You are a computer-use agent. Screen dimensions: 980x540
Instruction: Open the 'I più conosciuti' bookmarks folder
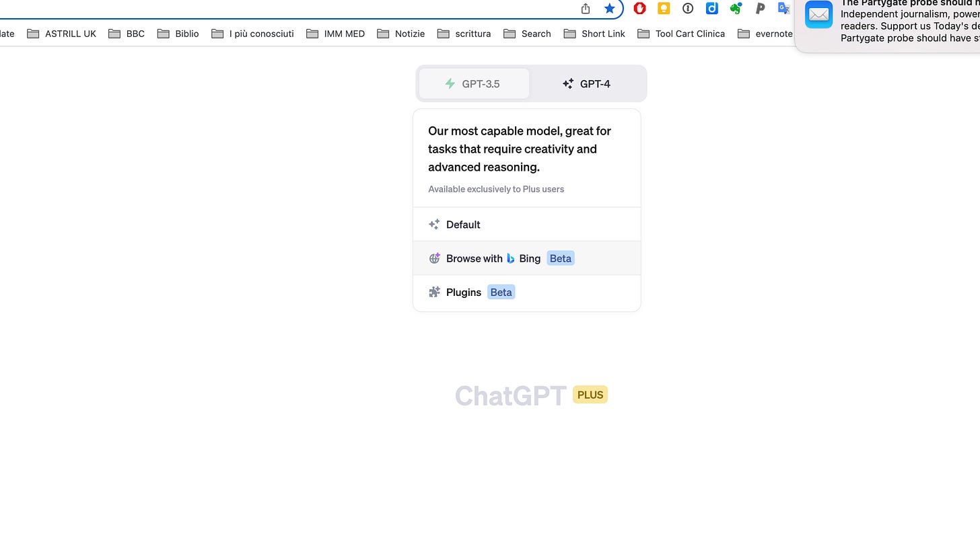[253, 34]
